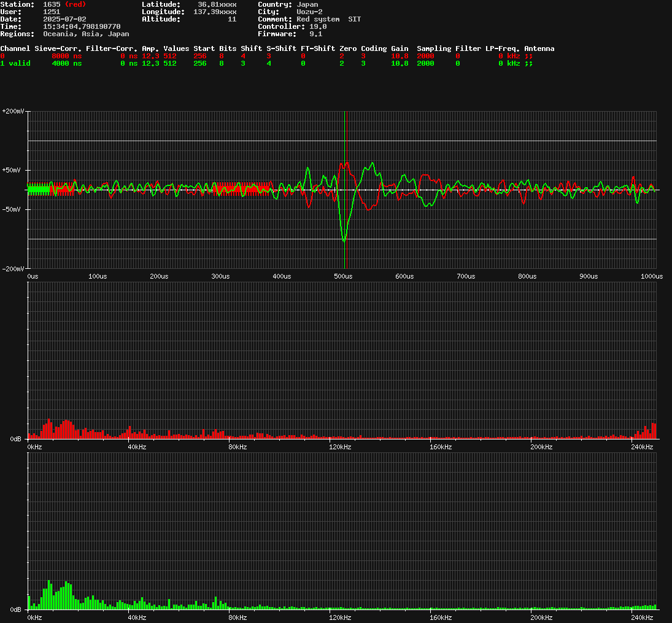Viewport: 672px width, 623px height.
Task: Click the "+200mV" axis label
Action: click(x=13, y=111)
